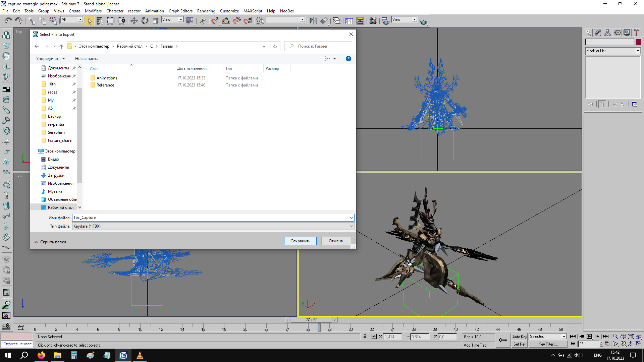Click the Сохранить button
This screenshot has width=644, height=362.
pyautogui.click(x=300, y=241)
